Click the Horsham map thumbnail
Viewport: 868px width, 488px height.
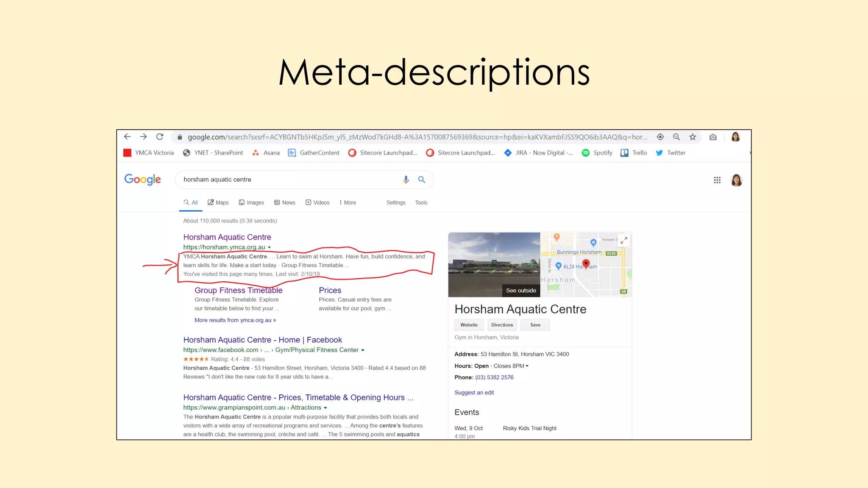[x=586, y=264]
